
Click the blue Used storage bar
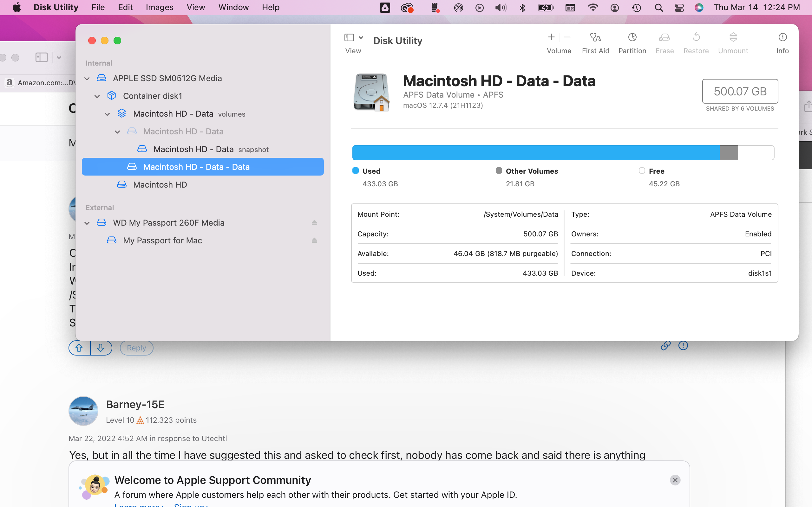[535, 153]
